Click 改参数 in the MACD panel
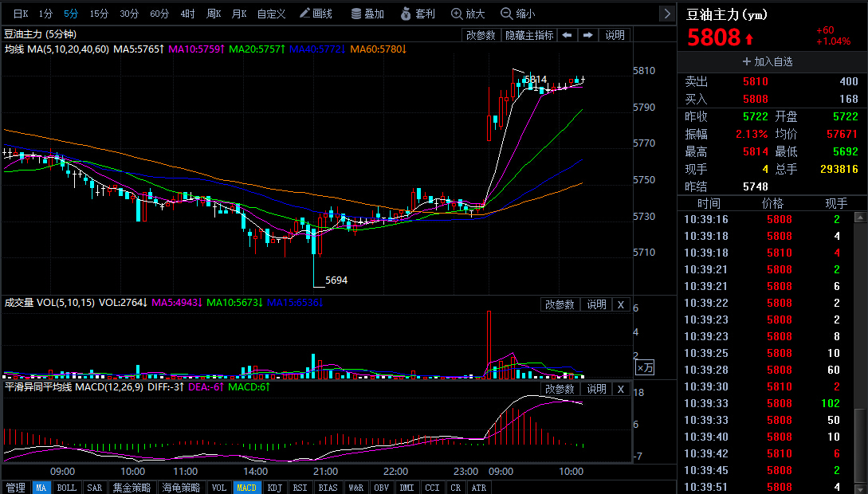 coord(560,389)
